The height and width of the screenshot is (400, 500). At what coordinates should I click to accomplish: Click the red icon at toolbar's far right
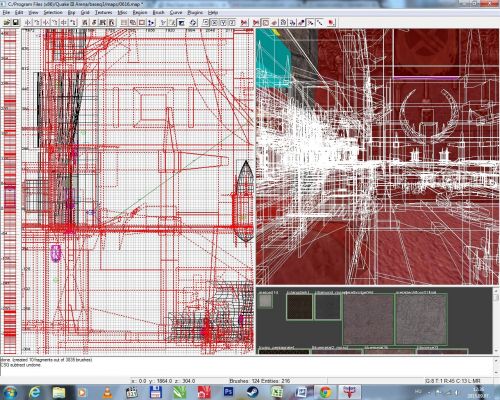pyautogui.click(x=331, y=23)
